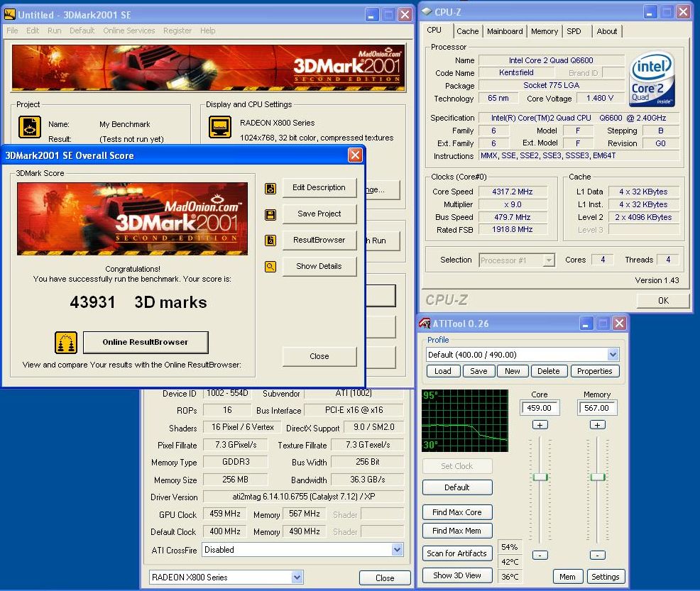Minimize the CPU-Z window
The height and width of the screenshot is (591, 700).
[650, 12]
